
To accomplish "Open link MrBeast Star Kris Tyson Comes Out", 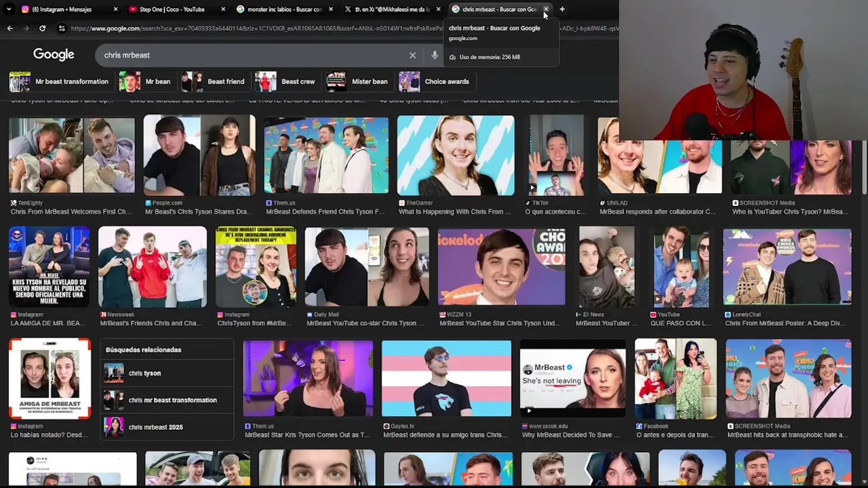I will point(307,435).
